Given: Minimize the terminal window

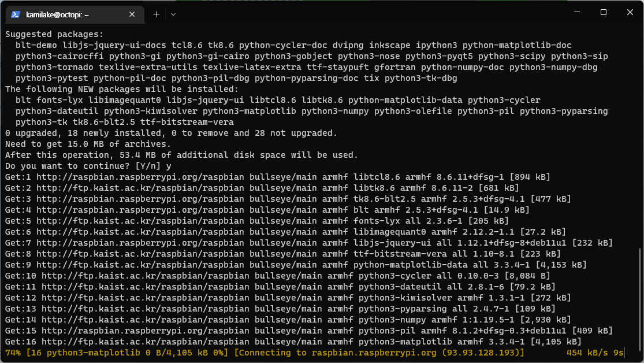Looking at the screenshot, I should [576, 12].
